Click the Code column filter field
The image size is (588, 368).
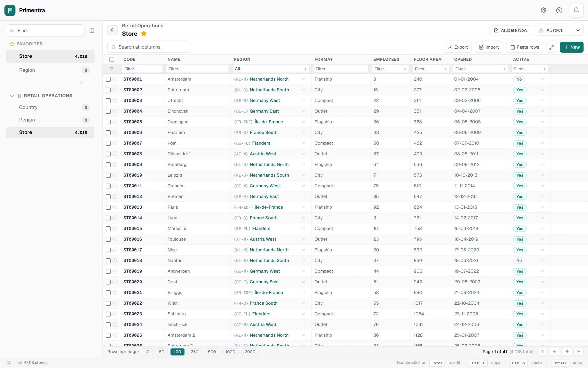click(142, 69)
